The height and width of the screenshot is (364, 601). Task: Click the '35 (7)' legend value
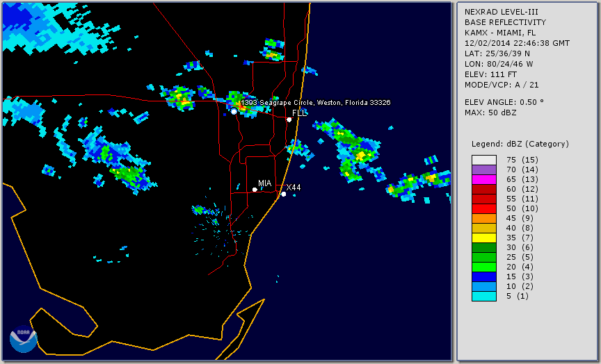click(x=520, y=238)
